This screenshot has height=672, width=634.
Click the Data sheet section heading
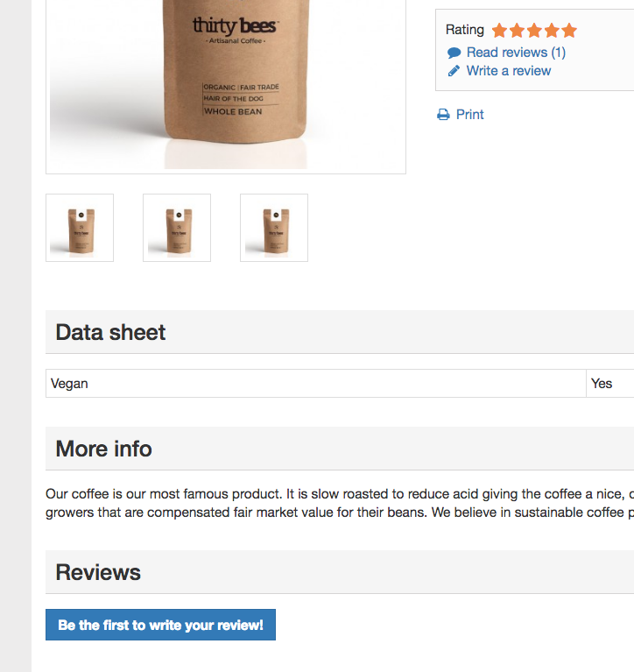[110, 332]
